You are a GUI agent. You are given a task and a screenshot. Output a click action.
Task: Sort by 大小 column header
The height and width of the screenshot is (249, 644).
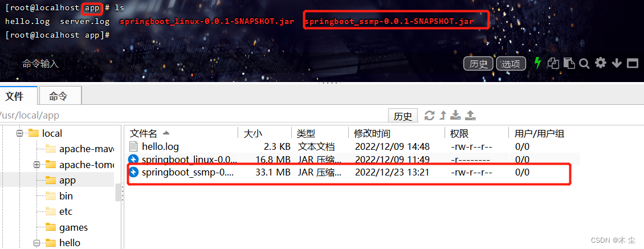point(253,133)
